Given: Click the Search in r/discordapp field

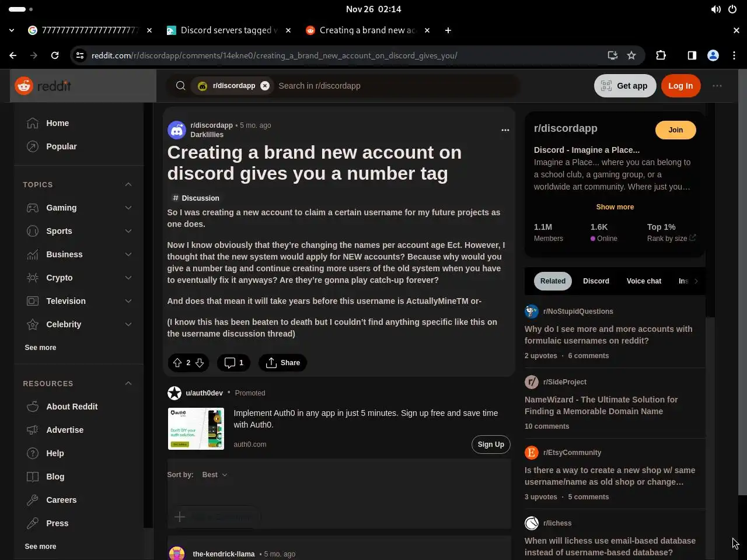Looking at the screenshot, I should pos(394,86).
